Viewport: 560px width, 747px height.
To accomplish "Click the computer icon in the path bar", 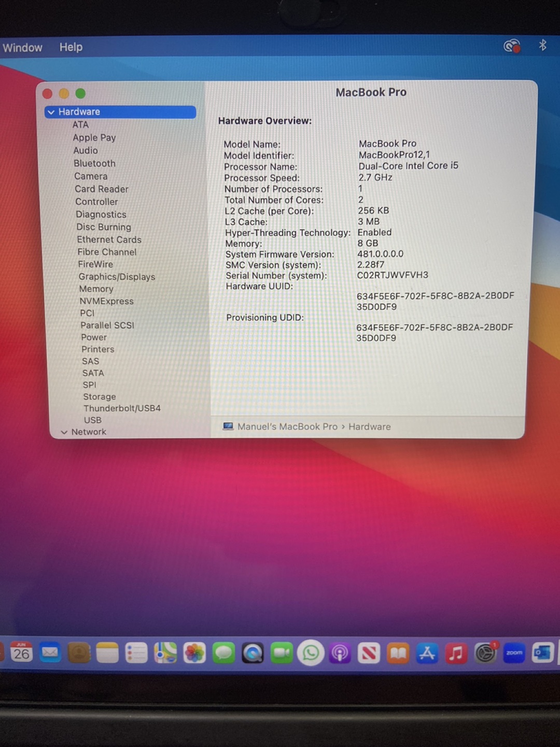I will (x=228, y=426).
